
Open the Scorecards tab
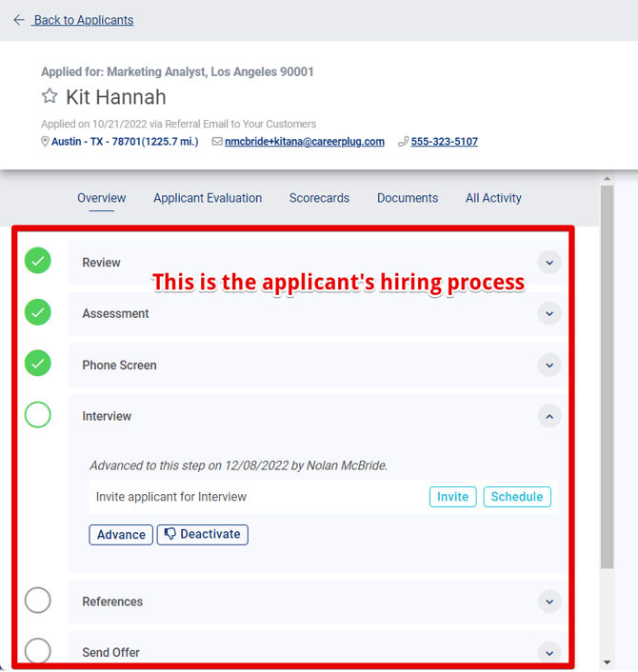(x=319, y=198)
